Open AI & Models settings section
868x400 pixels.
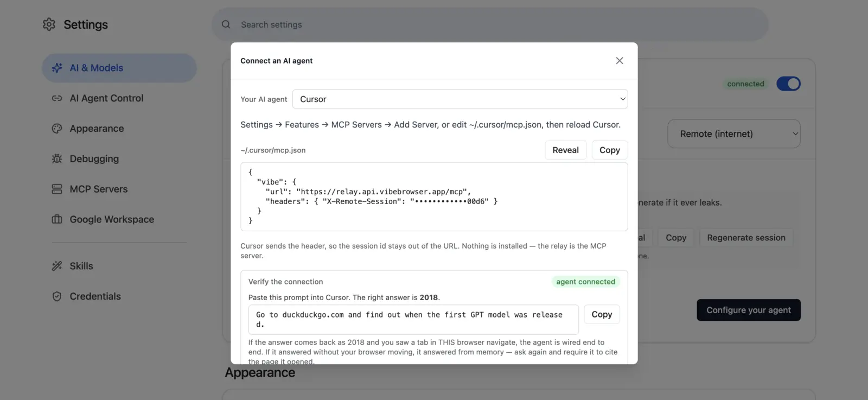click(x=119, y=68)
